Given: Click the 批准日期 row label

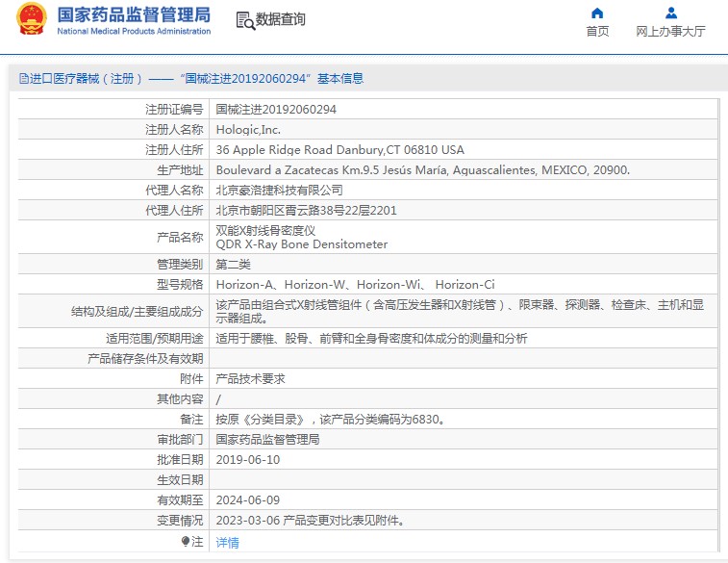Looking at the screenshot, I should pos(180,459).
